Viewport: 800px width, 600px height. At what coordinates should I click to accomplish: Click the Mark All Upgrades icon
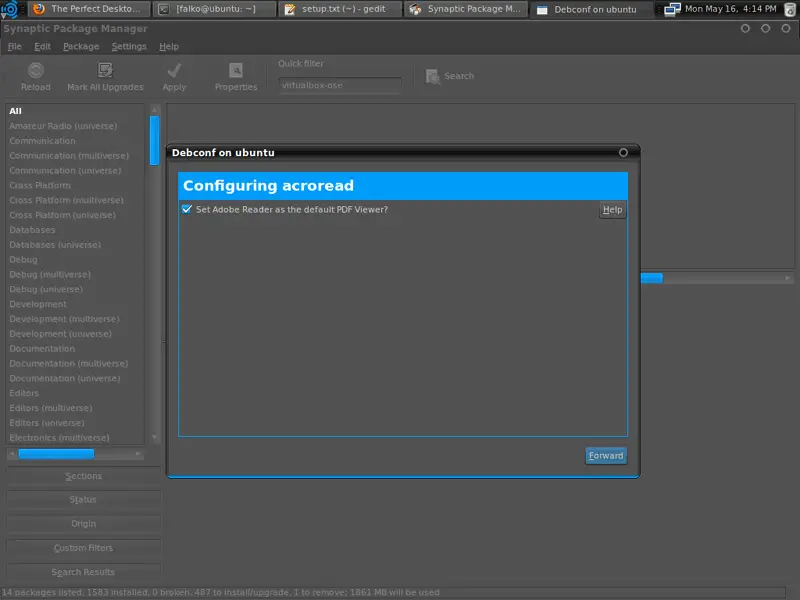tap(105, 70)
